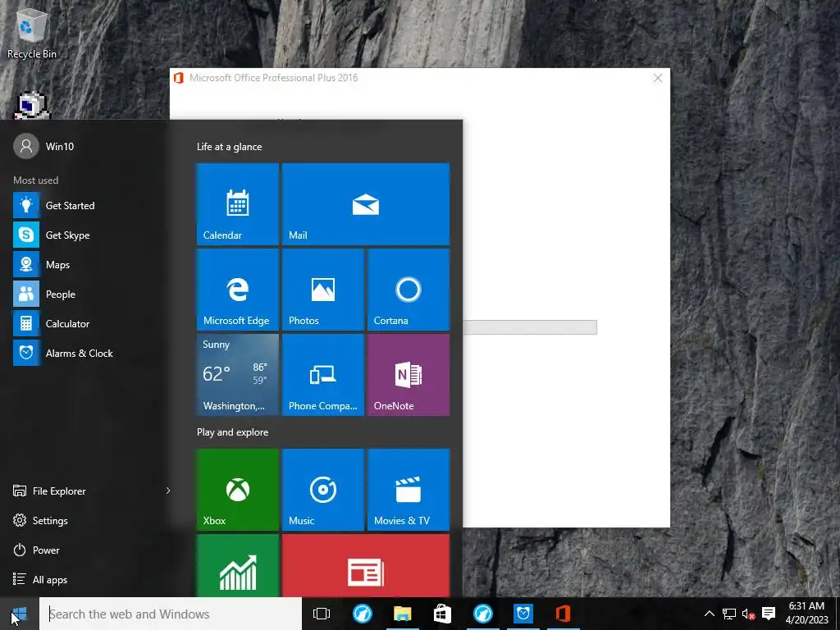Switch to the Office installer taskbar icon
The width and height of the screenshot is (840, 630).
(x=563, y=614)
